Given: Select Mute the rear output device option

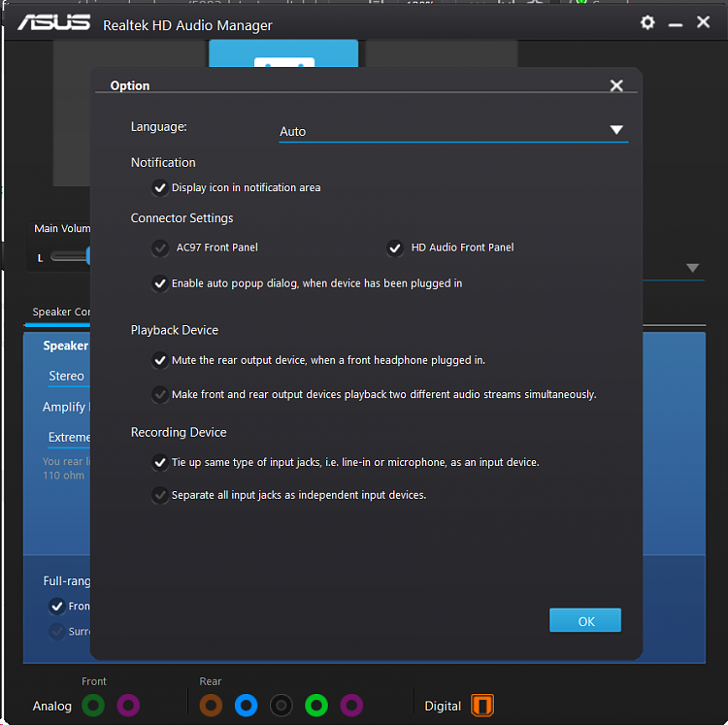Looking at the screenshot, I should 160,360.
